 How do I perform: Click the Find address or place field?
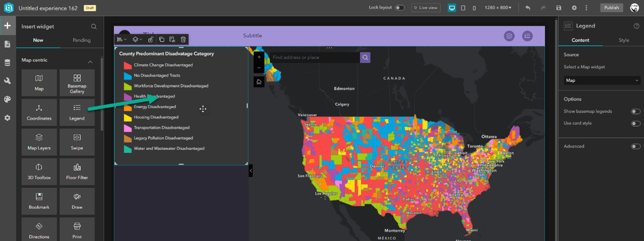(314, 58)
